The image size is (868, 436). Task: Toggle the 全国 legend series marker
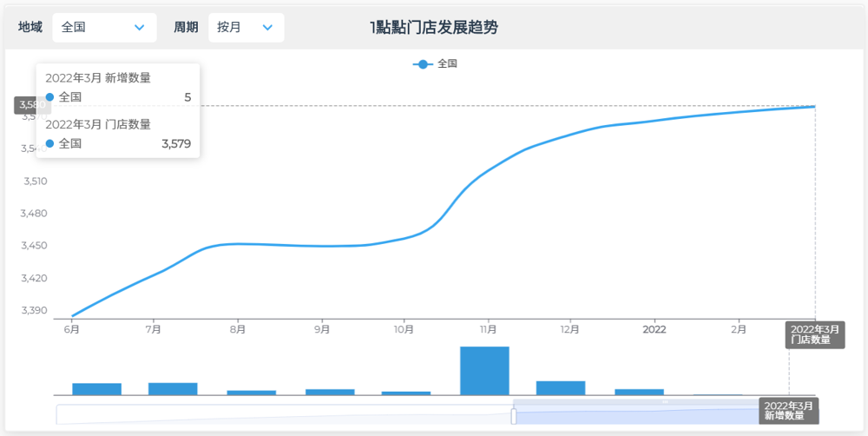coord(423,64)
